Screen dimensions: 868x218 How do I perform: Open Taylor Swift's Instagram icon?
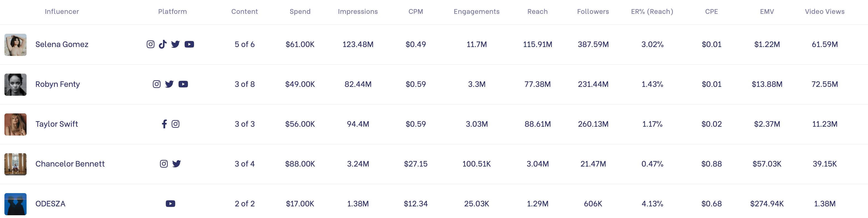(x=175, y=124)
